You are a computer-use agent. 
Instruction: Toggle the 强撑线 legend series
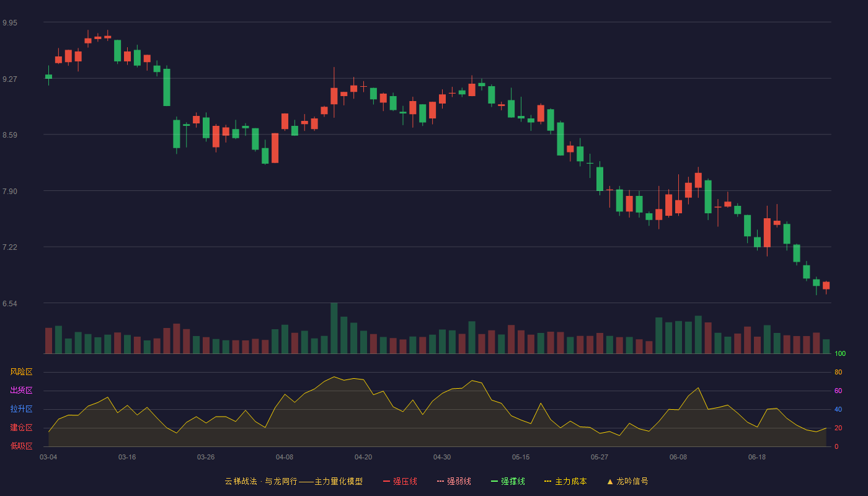(508, 481)
